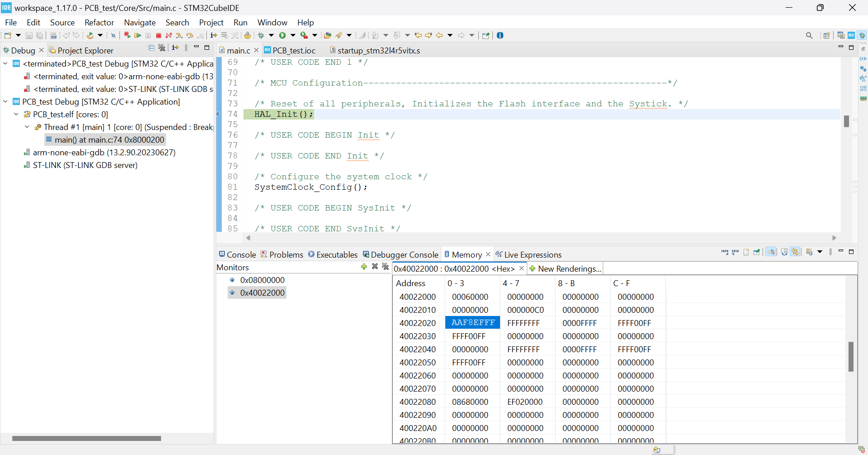The width and height of the screenshot is (868, 455).
Task: Click the Skip All Breakpoints icon
Action: tap(113, 35)
